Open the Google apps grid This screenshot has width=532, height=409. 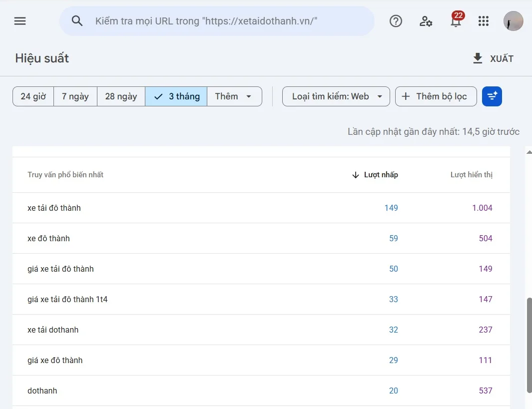click(483, 21)
